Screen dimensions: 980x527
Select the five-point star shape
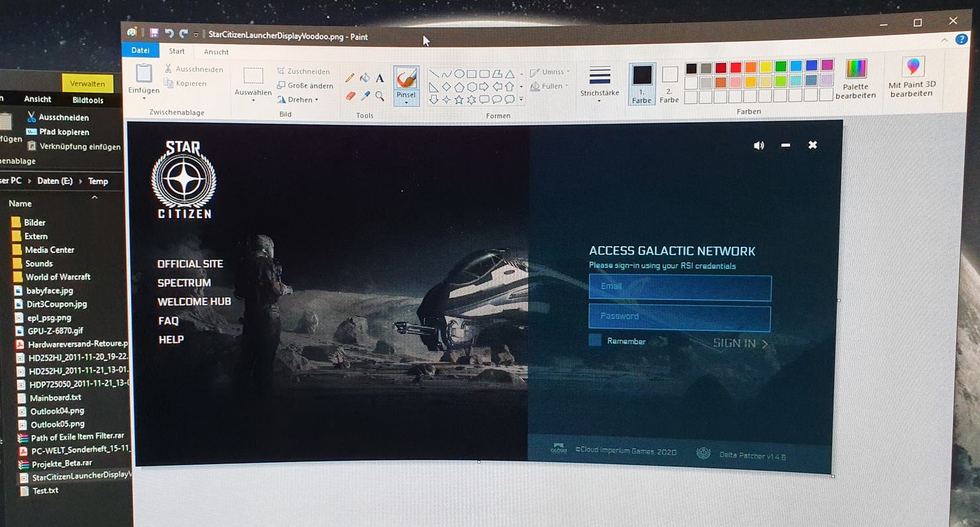tap(459, 100)
